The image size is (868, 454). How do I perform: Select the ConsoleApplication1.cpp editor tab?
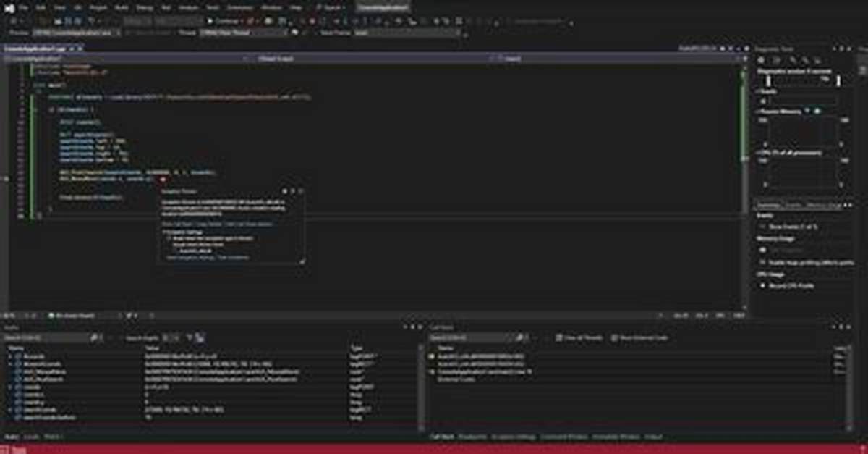pos(36,47)
